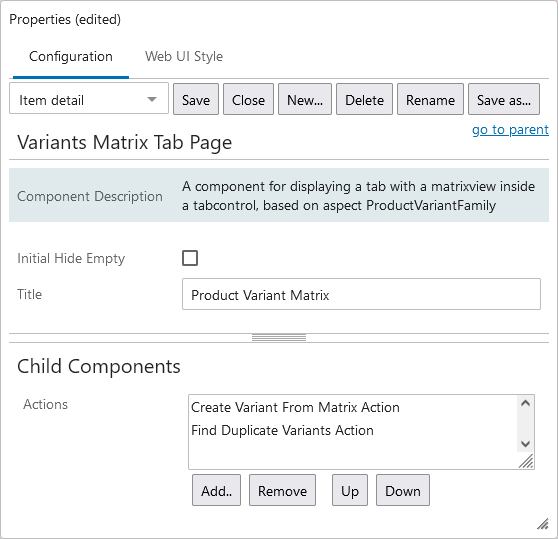
Task: Switch to the Web UI Style tab
Action: [x=184, y=56]
